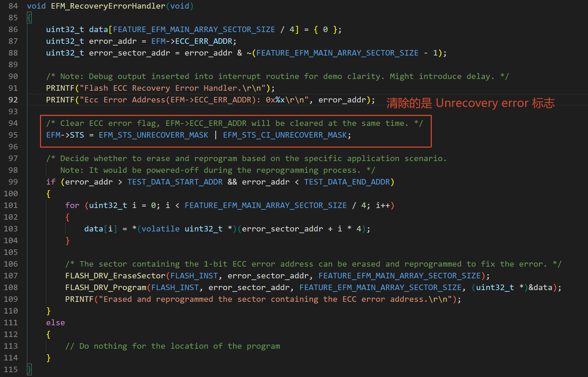Click line number 92 in the gutter
The height and width of the screenshot is (377, 588).
tap(13, 100)
